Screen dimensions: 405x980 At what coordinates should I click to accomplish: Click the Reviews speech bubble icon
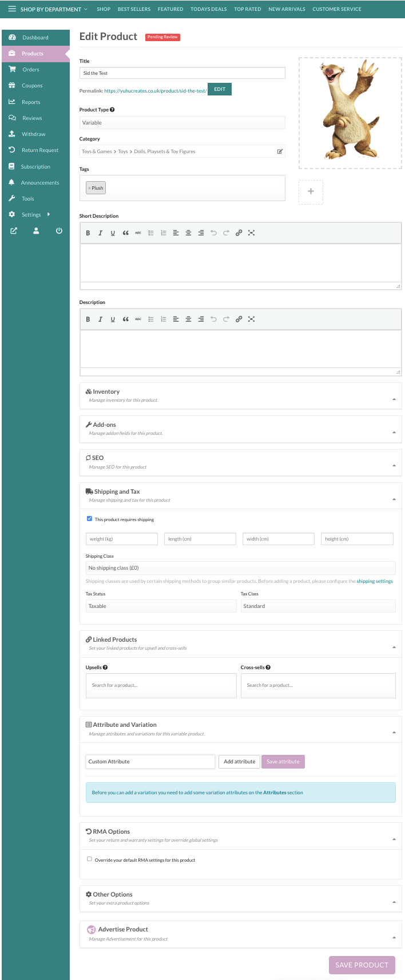(12, 118)
